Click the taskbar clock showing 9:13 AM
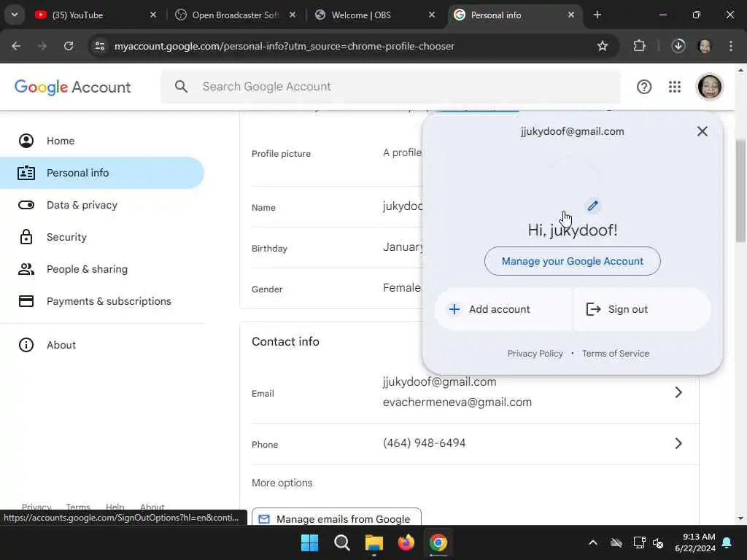Image resolution: width=747 pixels, height=560 pixels. pos(695,542)
